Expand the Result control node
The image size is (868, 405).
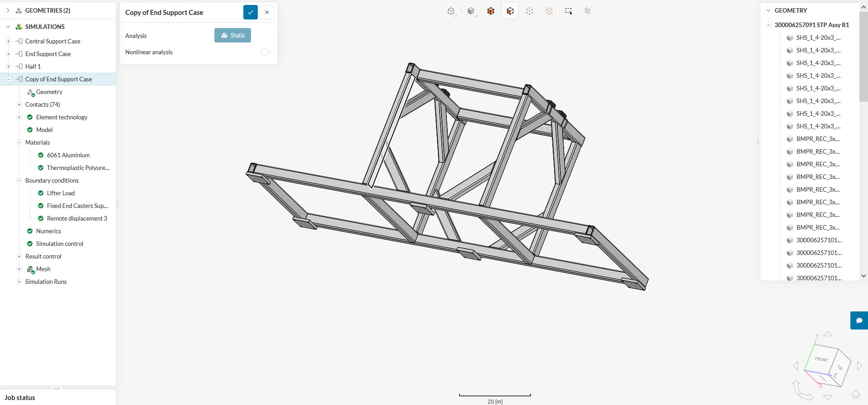(19, 256)
